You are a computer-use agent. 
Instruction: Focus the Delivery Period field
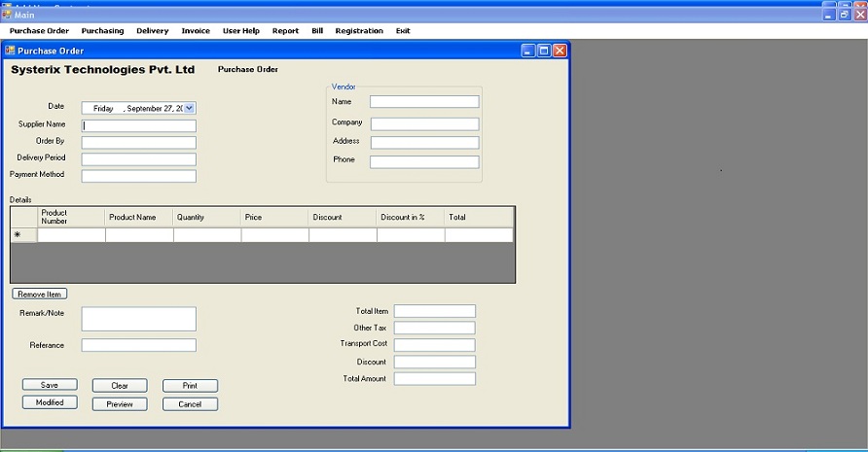click(x=138, y=159)
